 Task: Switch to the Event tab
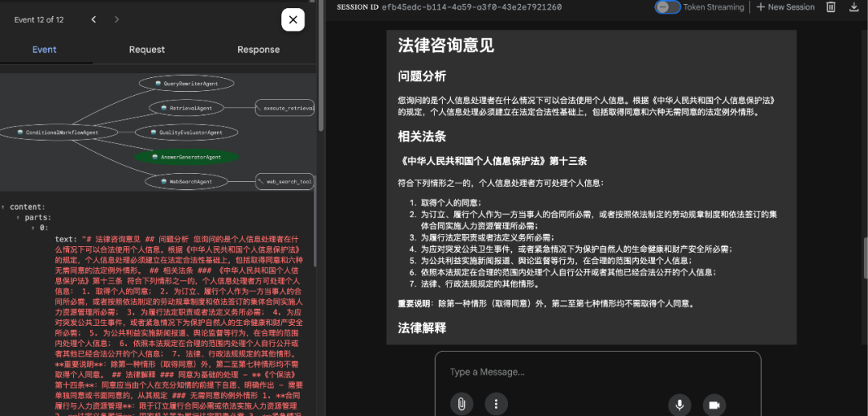point(44,49)
